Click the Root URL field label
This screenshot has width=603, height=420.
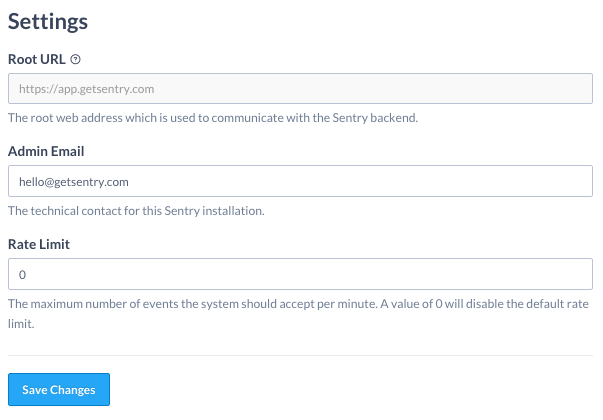[x=37, y=59]
